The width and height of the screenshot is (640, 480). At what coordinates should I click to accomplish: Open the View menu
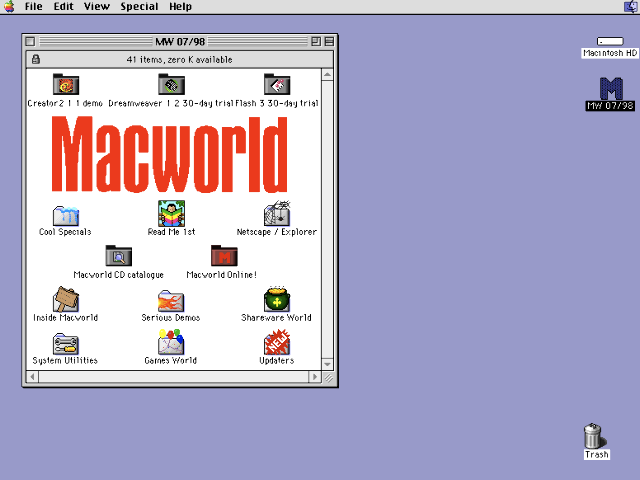[97, 7]
